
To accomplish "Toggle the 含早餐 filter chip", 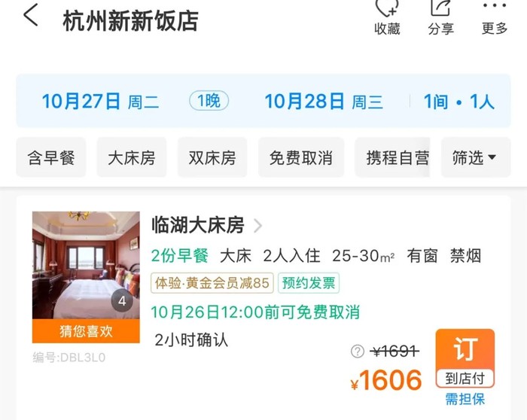I will click(x=51, y=157).
